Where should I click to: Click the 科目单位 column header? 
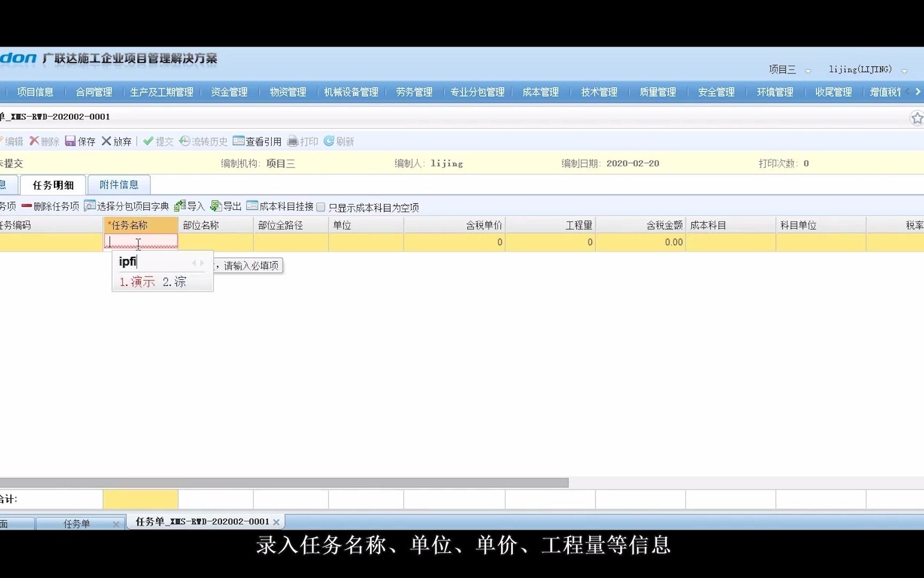click(821, 225)
